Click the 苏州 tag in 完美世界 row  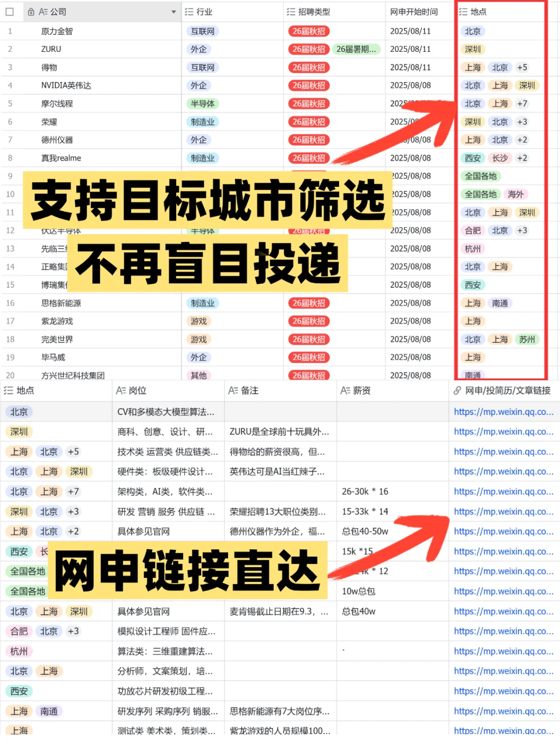tap(527, 339)
